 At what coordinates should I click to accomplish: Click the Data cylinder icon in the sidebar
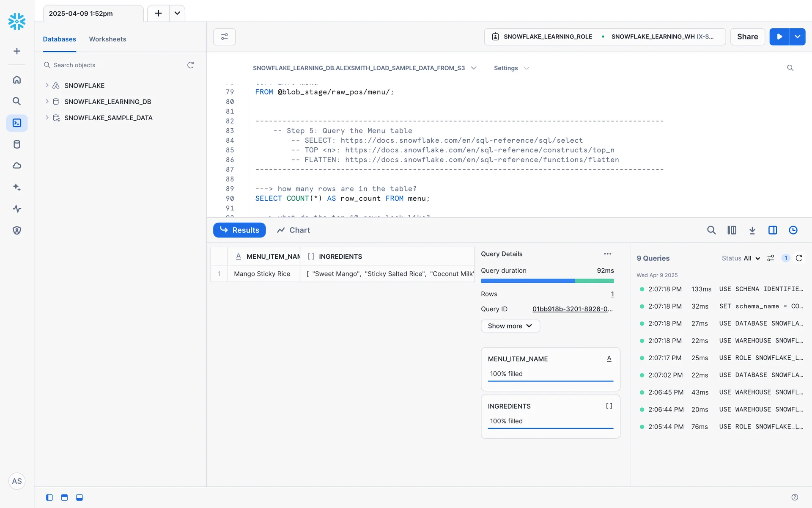pyautogui.click(x=17, y=144)
